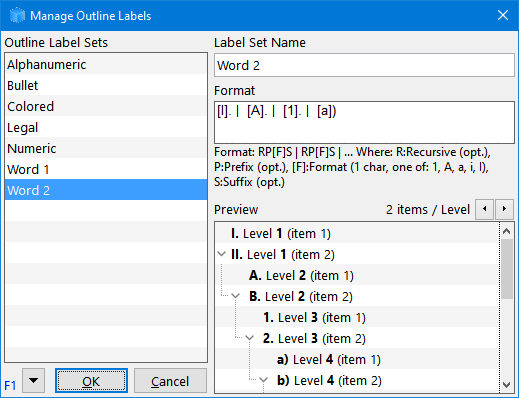
Task: Collapse the 2. Level 3 (item 2) node
Action: [x=250, y=338]
